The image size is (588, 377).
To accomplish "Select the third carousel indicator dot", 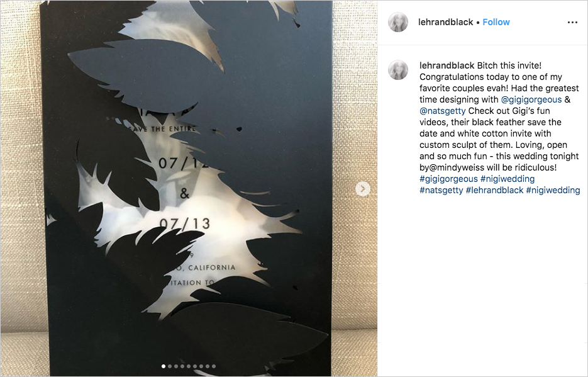I will coord(176,366).
